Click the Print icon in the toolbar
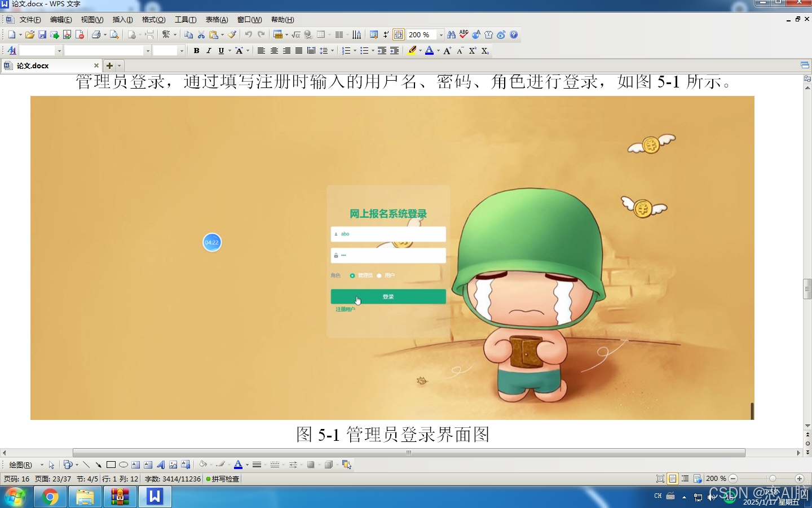 click(x=96, y=35)
